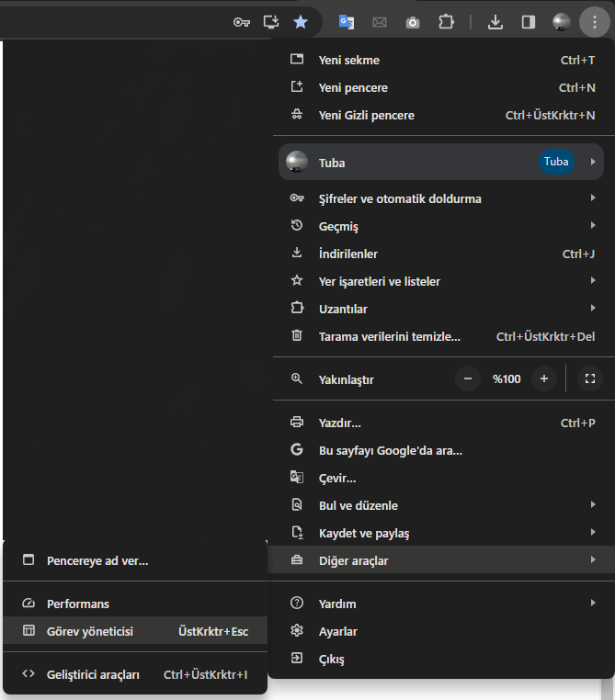This screenshot has height=700, width=615.
Task: Click the Google G icon beside Bu sayfayı Google'da ara
Action: 297,449
